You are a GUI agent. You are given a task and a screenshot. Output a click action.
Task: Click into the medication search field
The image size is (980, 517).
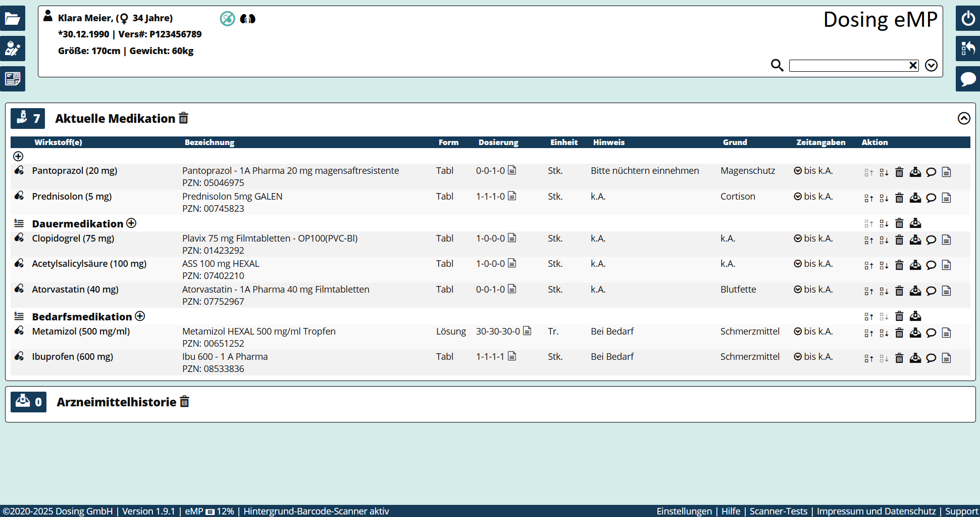point(848,66)
